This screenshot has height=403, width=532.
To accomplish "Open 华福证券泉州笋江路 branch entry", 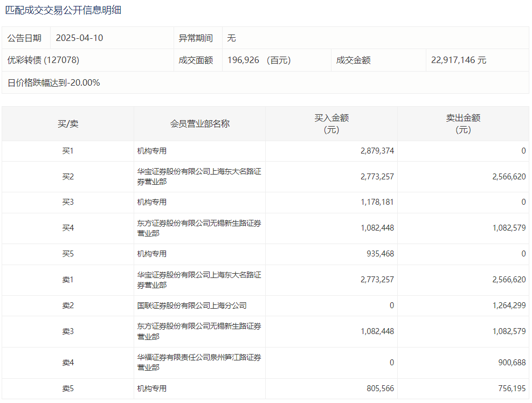I will tap(199, 362).
